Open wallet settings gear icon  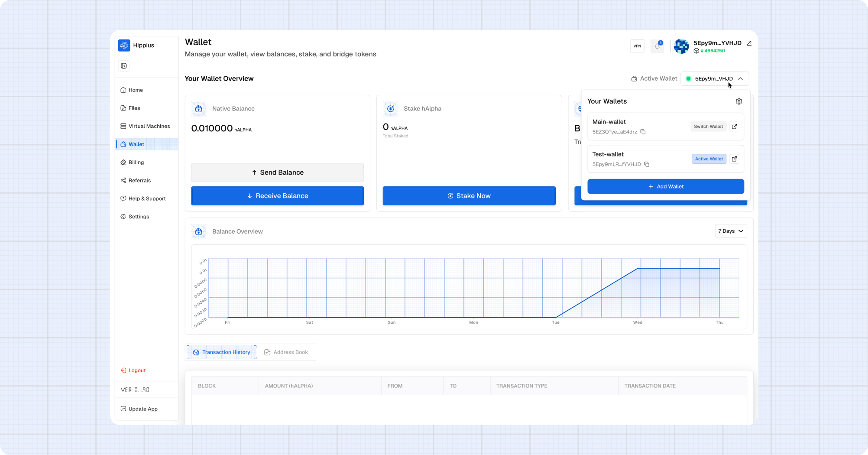(738, 101)
